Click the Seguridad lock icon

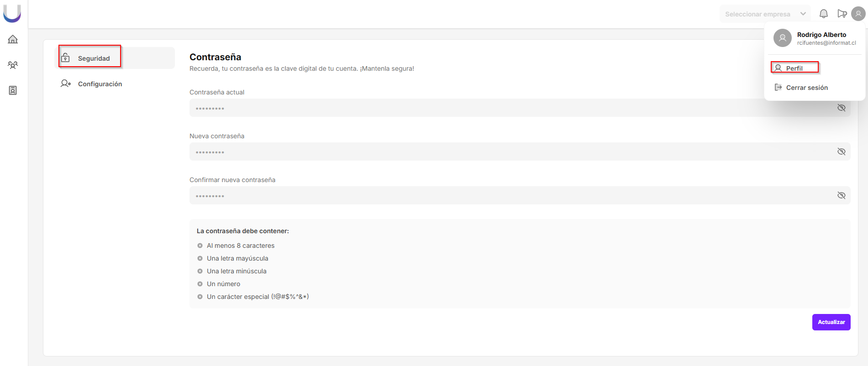click(66, 58)
